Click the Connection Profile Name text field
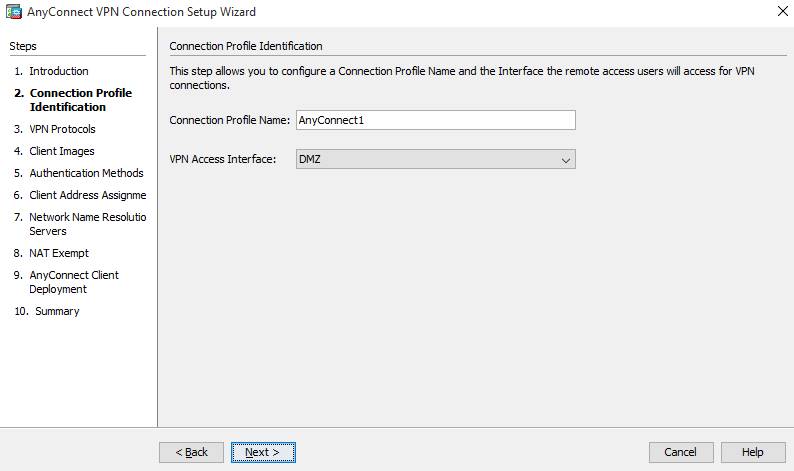Screen dimensions: 794x471 435,120
